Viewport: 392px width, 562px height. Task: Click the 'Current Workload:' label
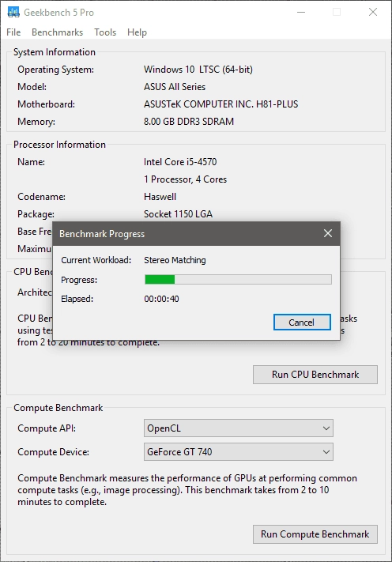pyautogui.click(x=96, y=260)
